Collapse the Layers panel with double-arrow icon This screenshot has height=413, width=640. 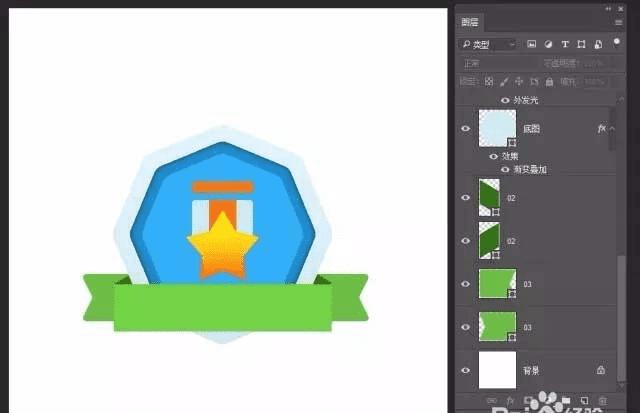[609, 9]
